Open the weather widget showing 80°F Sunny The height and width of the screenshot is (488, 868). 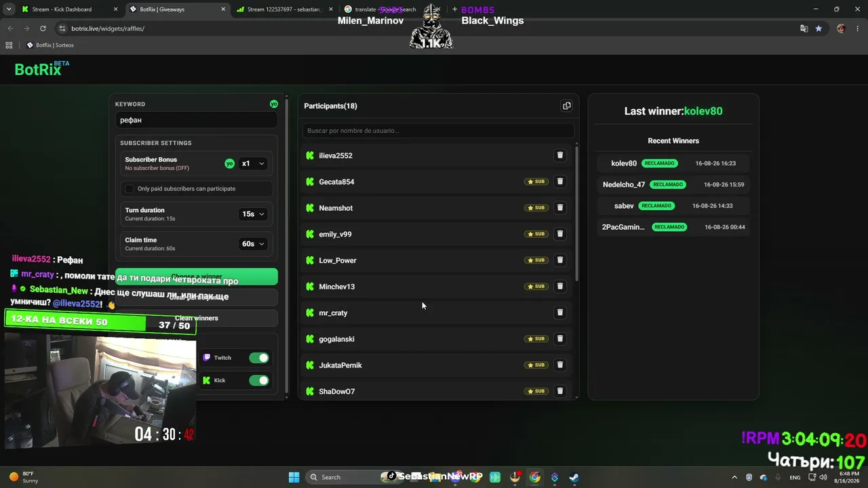click(24, 477)
